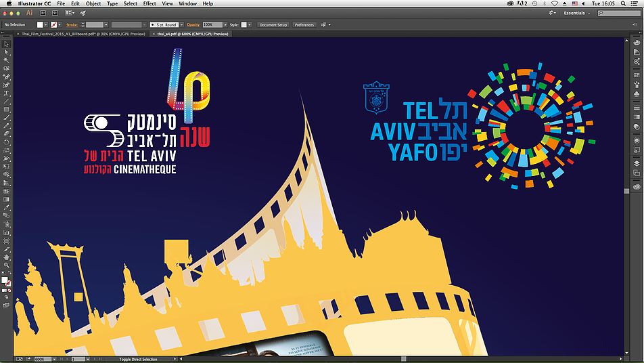Screen dimensions: 644x363
Task: Select the Magic Wand tool
Action: pos(6,60)
